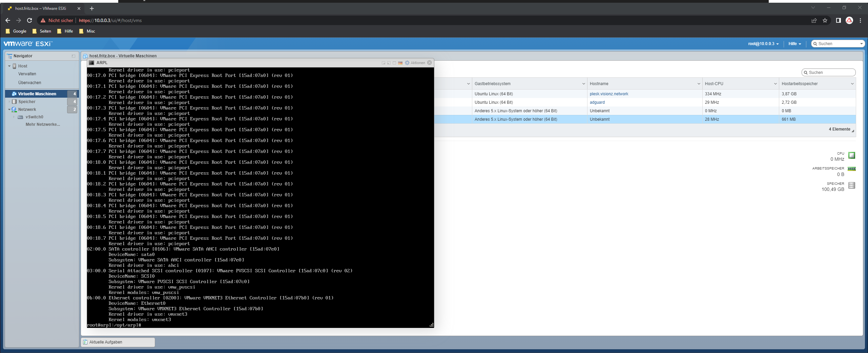Open the Aktionen gear menu of ARPL console
868x353 pixels.
(x=407, y=63)
